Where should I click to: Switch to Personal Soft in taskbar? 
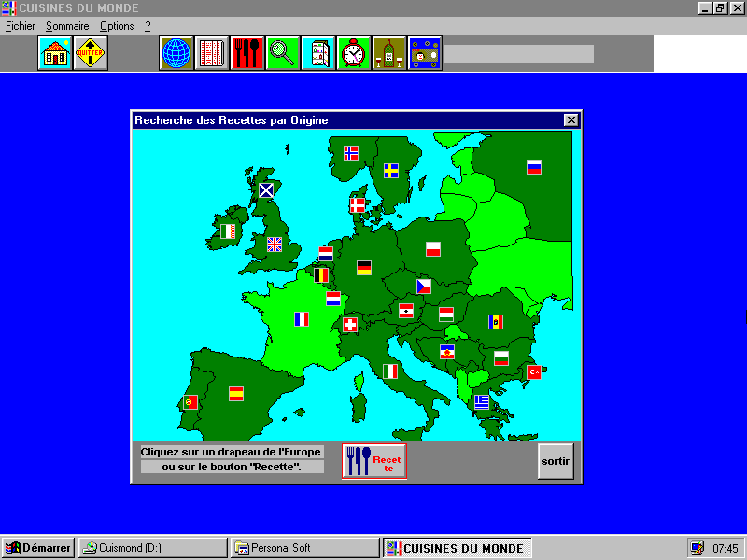pos(304,548)
